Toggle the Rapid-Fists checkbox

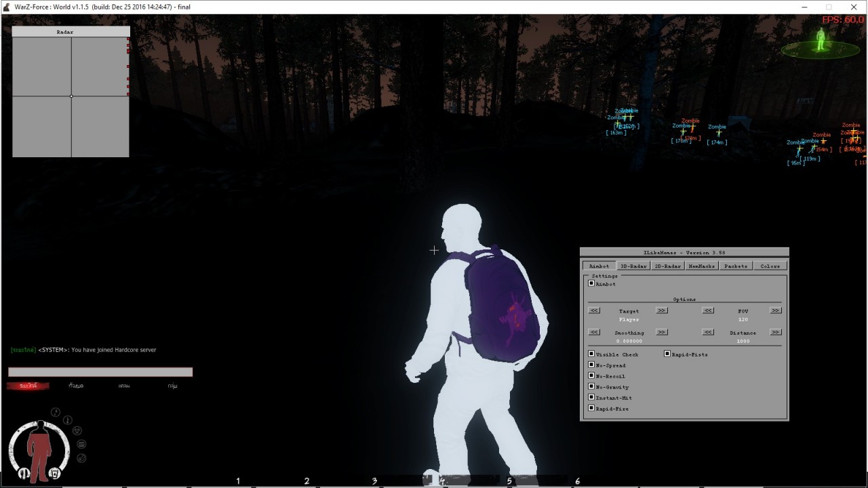pos(667,354)
